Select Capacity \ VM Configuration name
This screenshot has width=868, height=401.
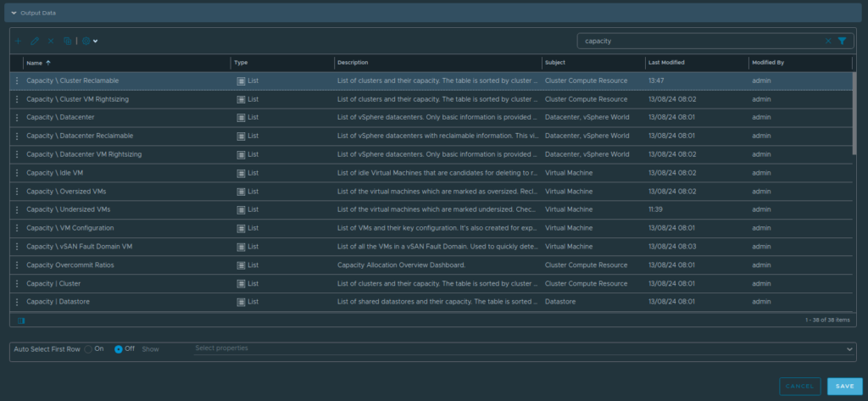click(70, 228)
